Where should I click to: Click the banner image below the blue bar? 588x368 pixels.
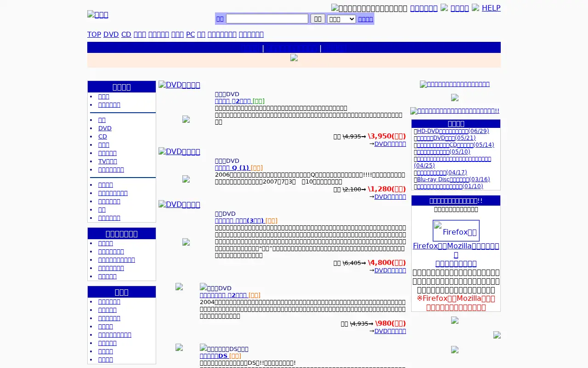click(294, 57)
